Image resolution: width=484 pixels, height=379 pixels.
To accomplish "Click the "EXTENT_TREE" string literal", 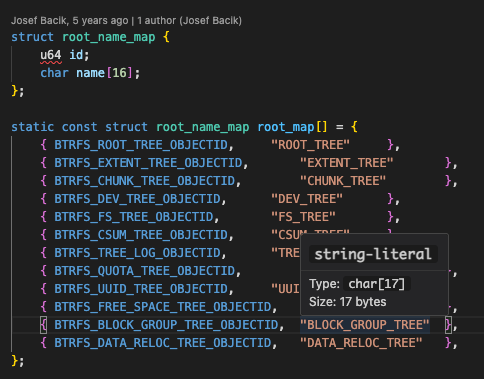I will pos(347,163).
